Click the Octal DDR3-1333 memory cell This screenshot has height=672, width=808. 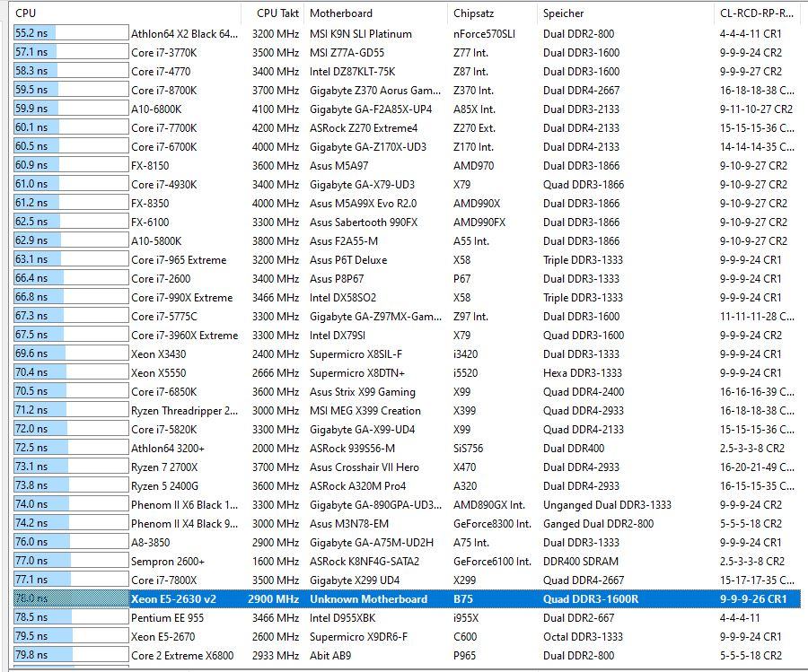tap(583, 636)
